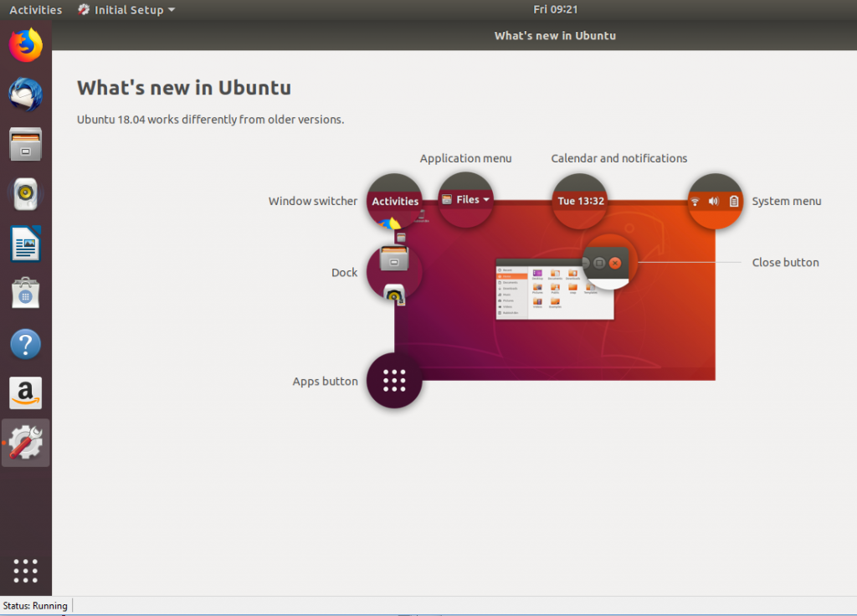
Task: Click the Tue 13:32 calendar bubble
Action: tap(580, 201)
